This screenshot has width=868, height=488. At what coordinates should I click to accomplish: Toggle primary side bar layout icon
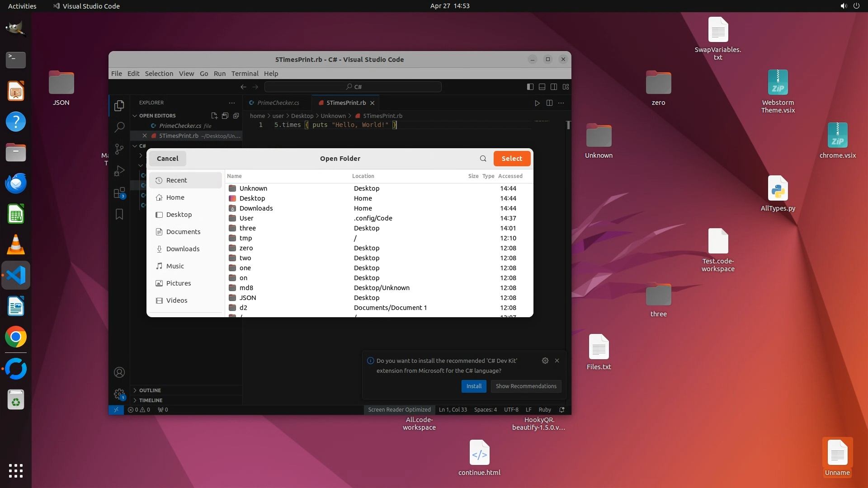click(x=530, y=87)
